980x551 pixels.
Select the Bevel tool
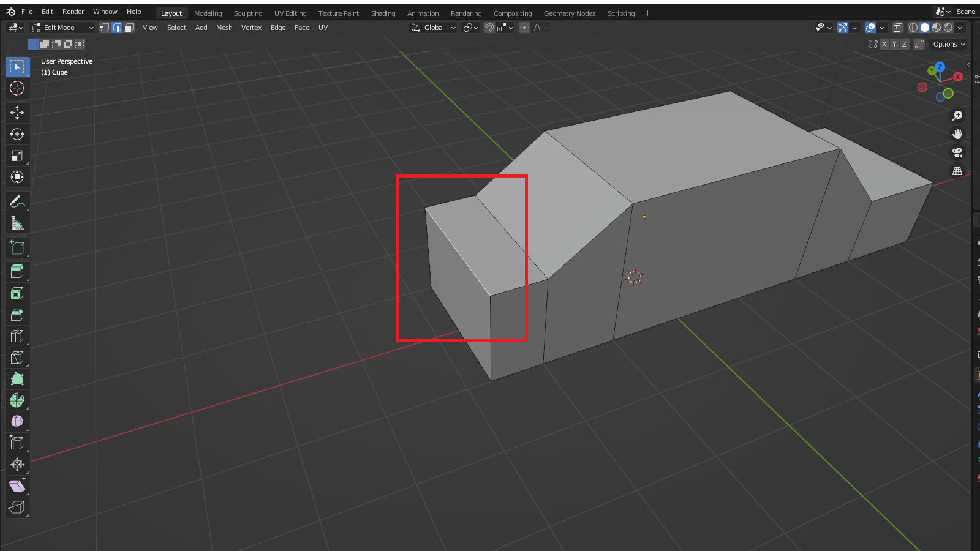point(17,315)
